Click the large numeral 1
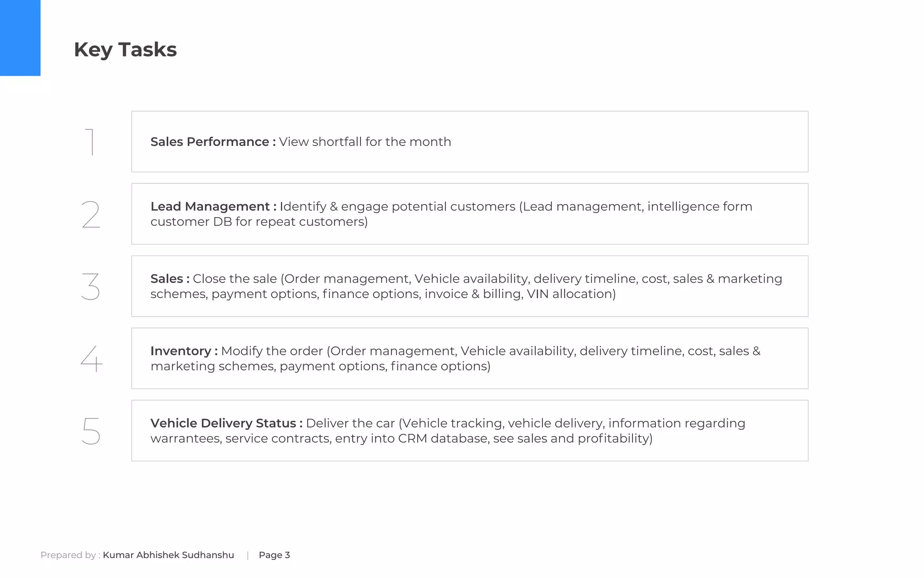The width and height of the screenshot is (924, 578). coord(90,142)
